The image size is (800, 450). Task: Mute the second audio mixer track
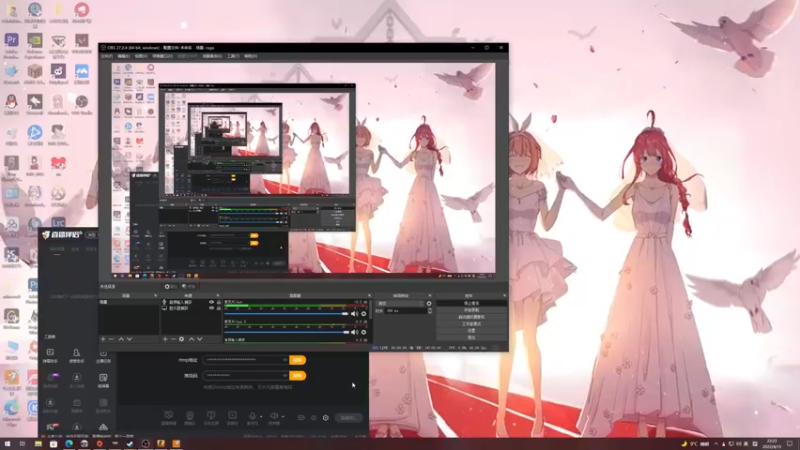click(x=355, y=332)
